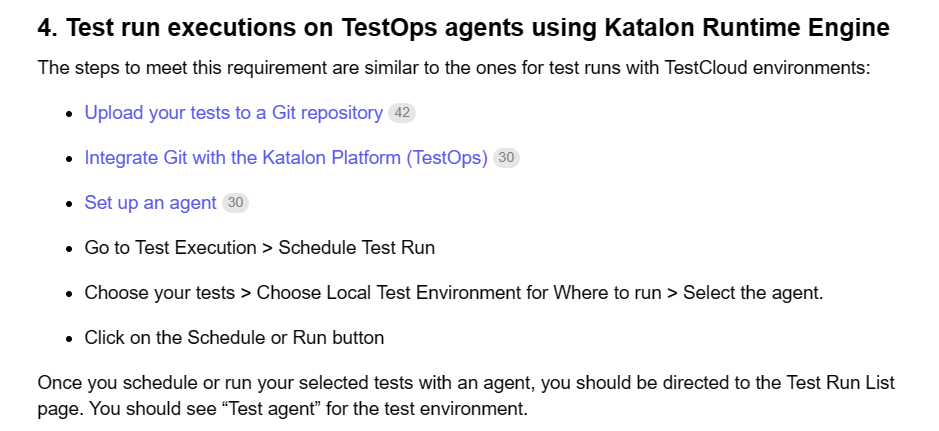Click the bullet point before Set up an agent
The height and width of the screenshot is (431, 939).
(69, 204)
